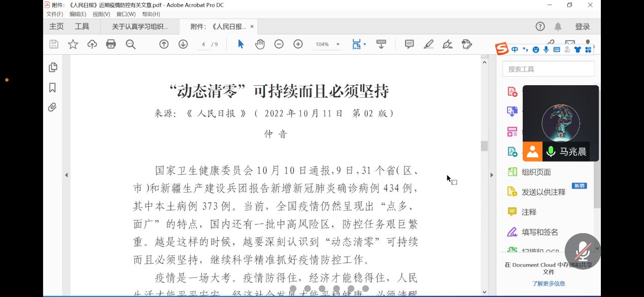Click the 搜索工具 search field

click(x=548, y=69)
